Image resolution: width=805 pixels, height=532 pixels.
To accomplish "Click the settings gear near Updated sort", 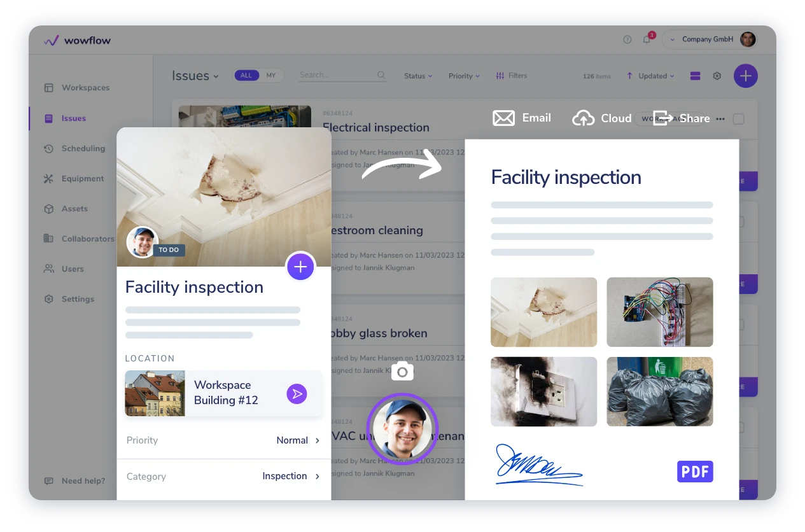I will pos(717,76).
